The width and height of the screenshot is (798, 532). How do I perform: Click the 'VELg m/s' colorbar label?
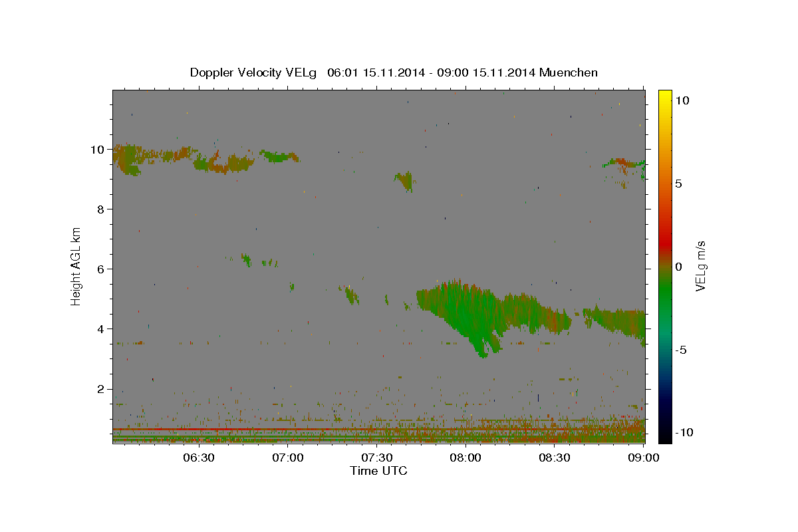pos(701,266)
